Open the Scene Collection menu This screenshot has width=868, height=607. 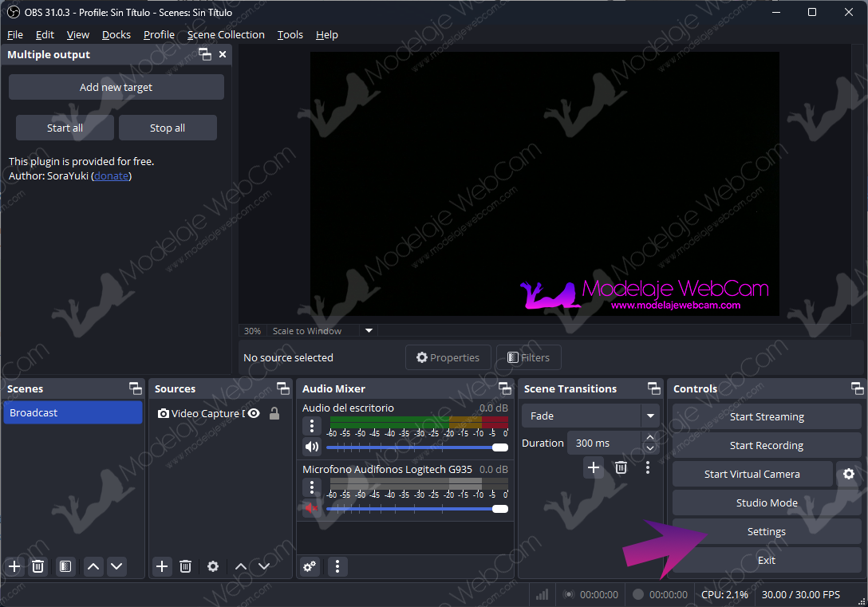226,34
